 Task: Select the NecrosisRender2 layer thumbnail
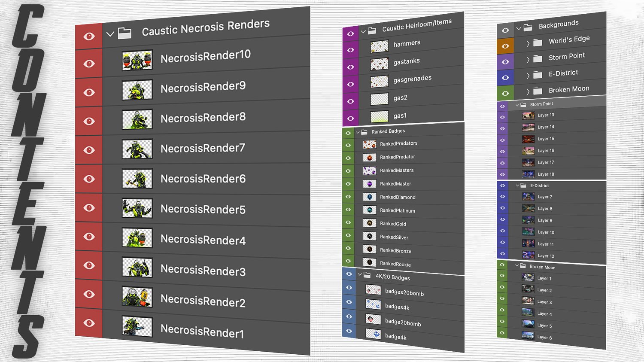click(x=137, y=297)
